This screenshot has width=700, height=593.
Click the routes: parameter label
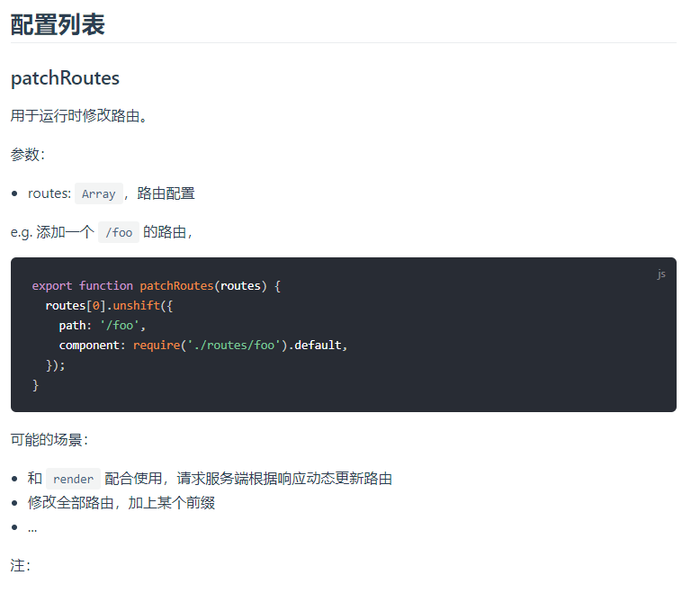49,193
